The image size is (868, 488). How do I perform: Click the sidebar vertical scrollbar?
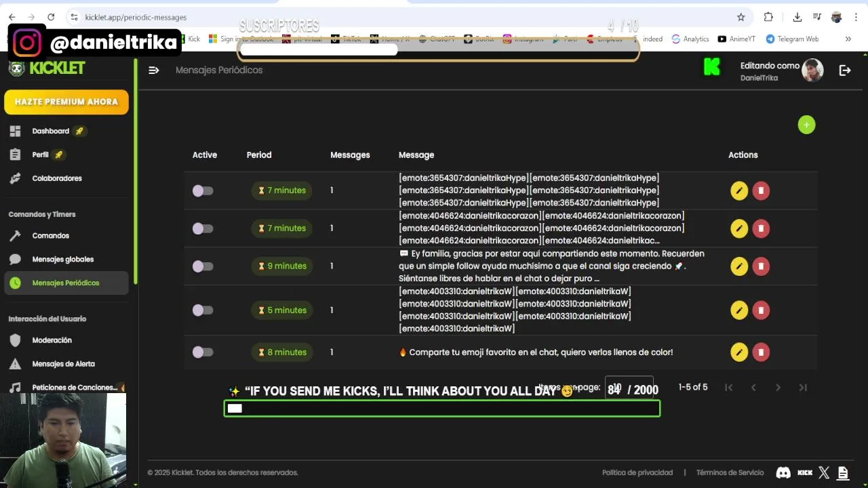tap(136, 169)
